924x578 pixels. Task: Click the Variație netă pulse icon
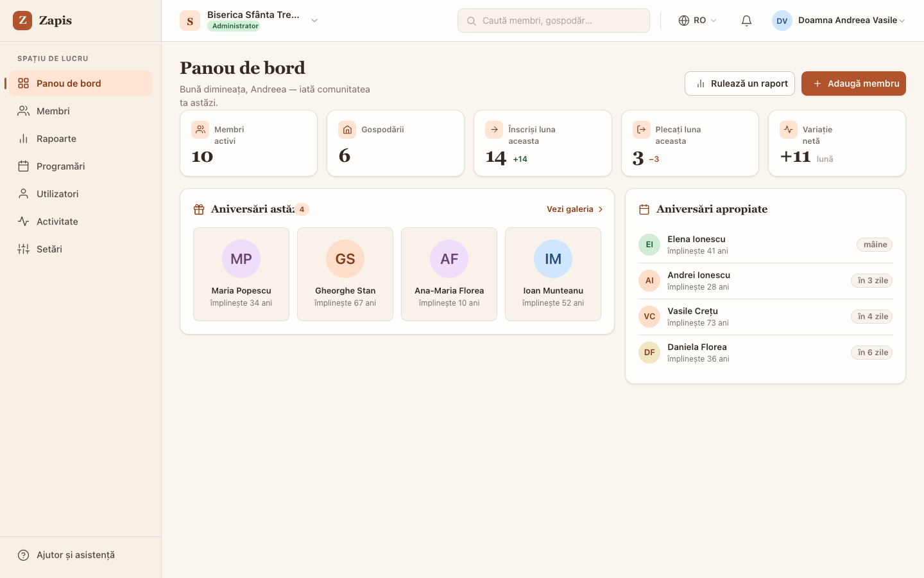point(789,130)
